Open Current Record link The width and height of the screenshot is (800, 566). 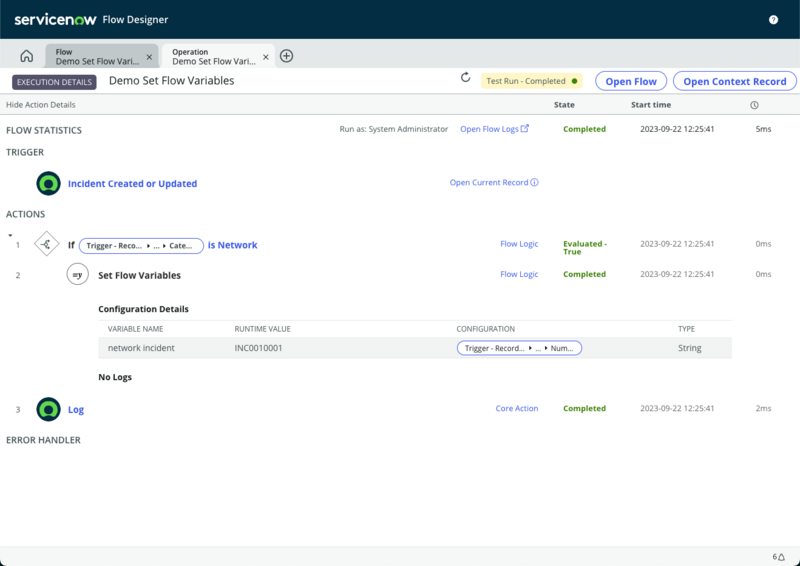pyautogui.click(x=489, y=182)
